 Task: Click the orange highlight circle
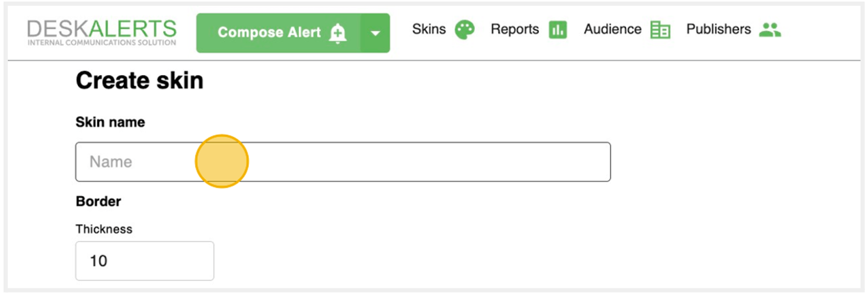(222, 161)
